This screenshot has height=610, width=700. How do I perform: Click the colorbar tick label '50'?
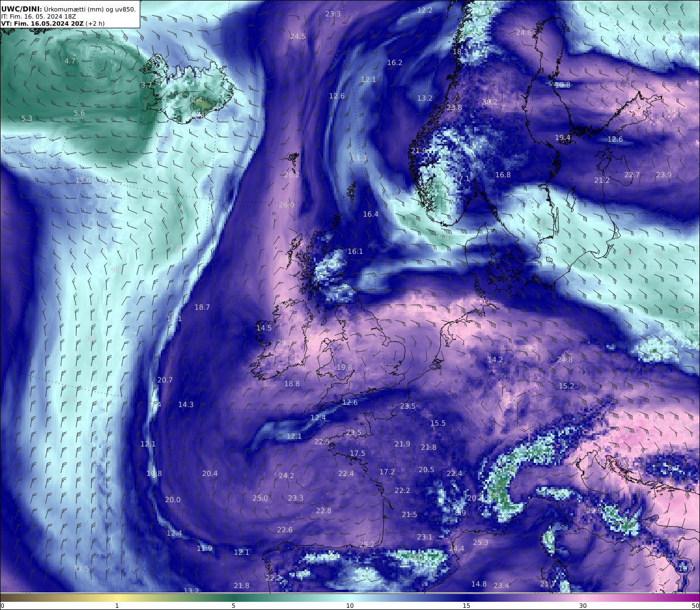point(695,605)
